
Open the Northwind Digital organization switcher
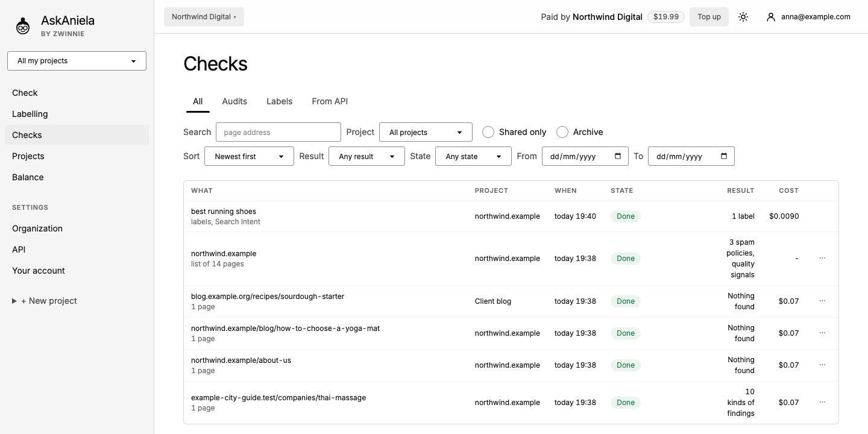[x=204, y=17]
